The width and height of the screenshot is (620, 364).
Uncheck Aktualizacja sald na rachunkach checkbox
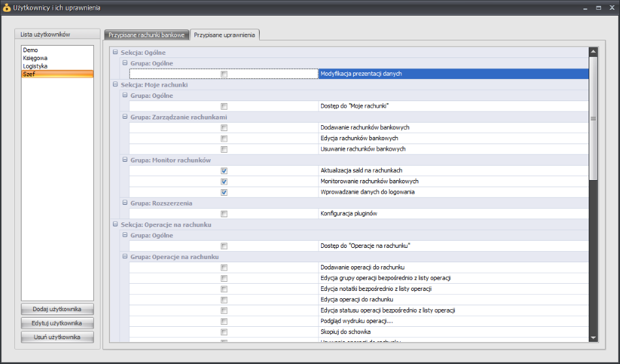pyautogui.click(x=225, y=171)
